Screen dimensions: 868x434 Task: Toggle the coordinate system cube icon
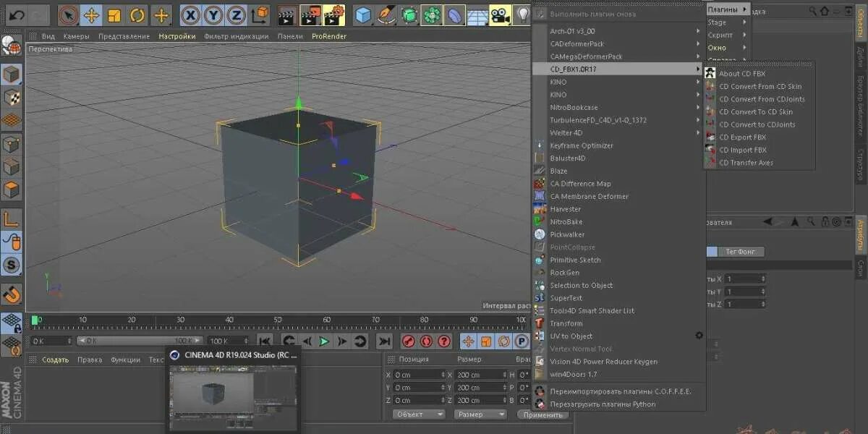(x=260, y=14)
